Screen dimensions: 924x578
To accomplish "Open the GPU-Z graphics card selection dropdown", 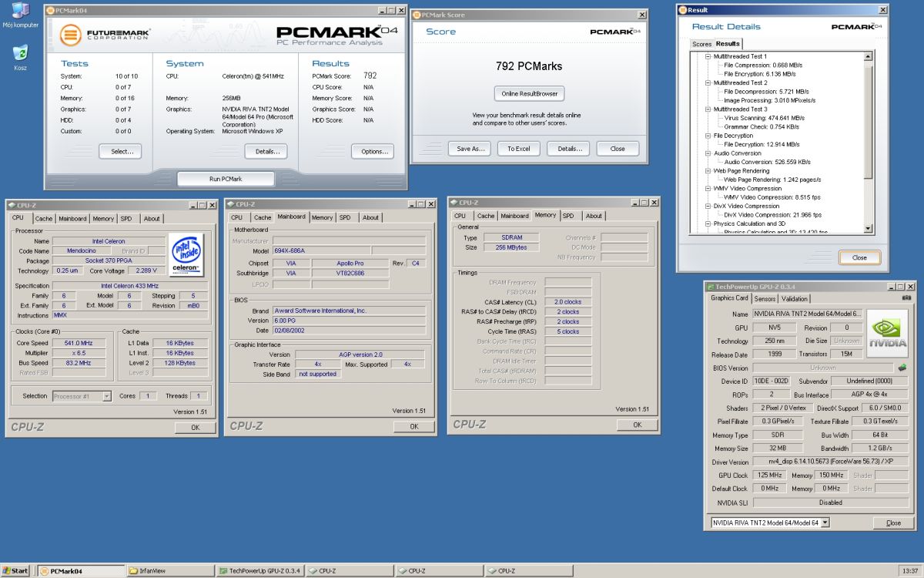I will click(825, 523).
